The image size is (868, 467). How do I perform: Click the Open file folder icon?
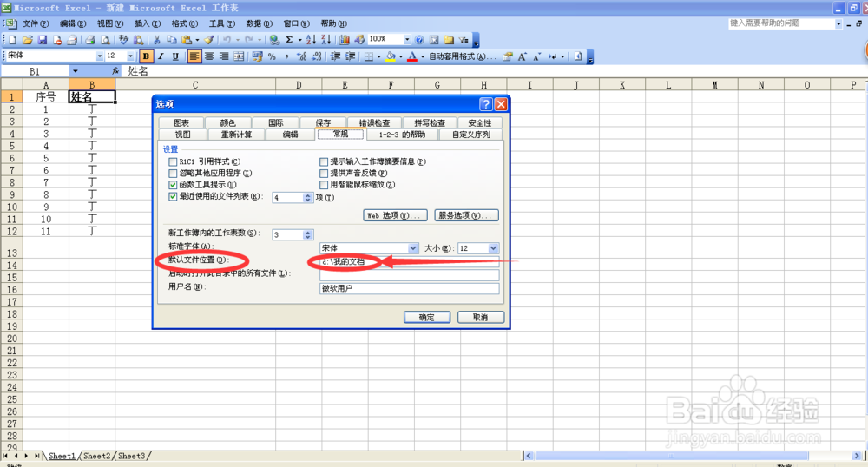pyautogui.click(x=27, y=40)
